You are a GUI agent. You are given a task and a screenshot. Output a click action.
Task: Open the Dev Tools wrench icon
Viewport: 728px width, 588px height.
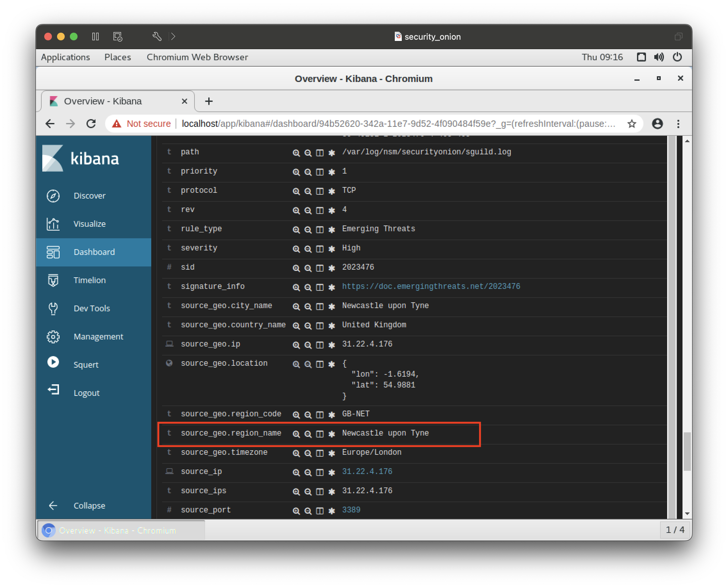[53, 308]
